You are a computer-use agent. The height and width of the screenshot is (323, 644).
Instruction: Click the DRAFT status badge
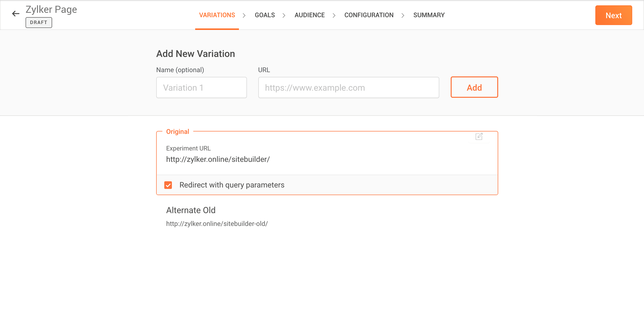tap(39, 23)
